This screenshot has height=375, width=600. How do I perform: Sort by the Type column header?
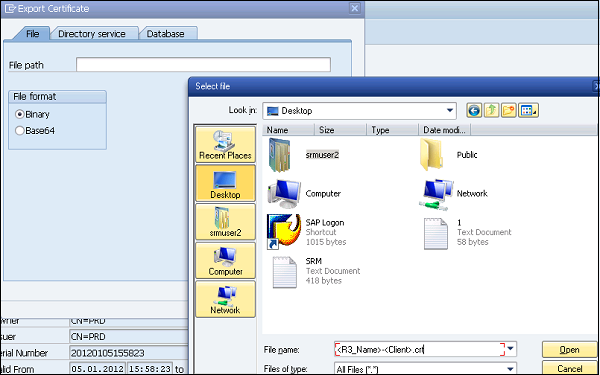tap(393, 130)
